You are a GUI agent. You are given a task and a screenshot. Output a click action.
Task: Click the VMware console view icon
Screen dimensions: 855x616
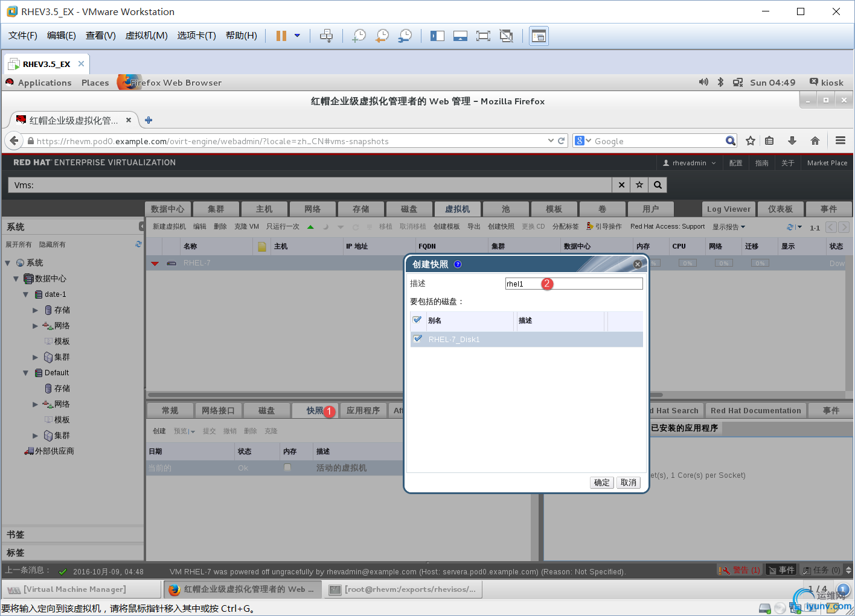[539, 36]
